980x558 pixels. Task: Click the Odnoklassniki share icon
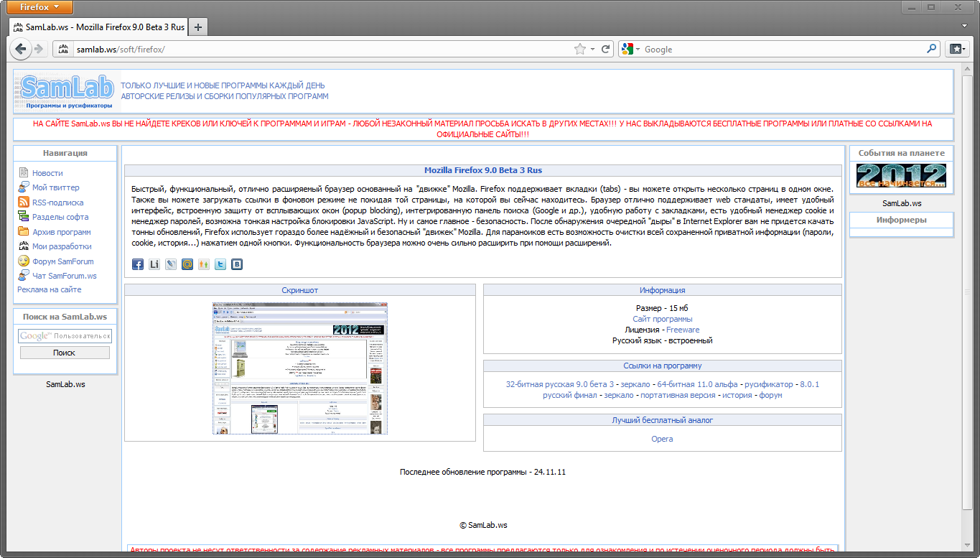click(204, 264)
